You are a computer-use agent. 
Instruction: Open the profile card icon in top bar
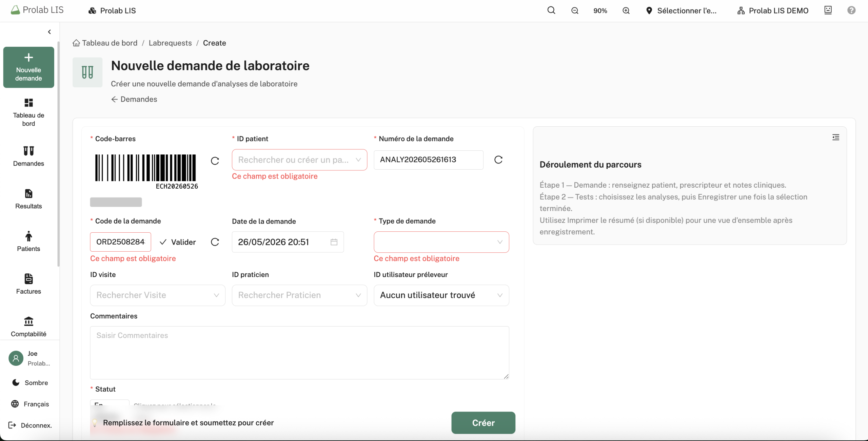828,10
